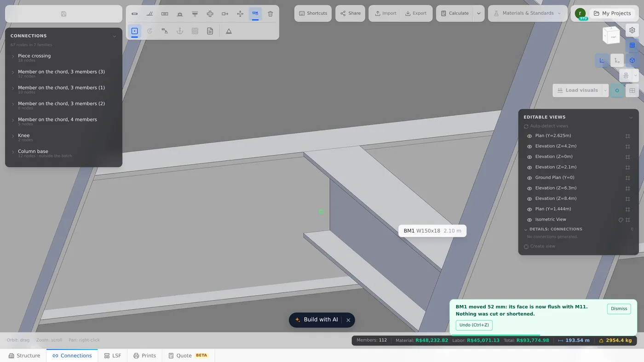Hide the Plan (Y=2.625m) view eye
Viewport: 644px width, 362px height.
[529, 136]
